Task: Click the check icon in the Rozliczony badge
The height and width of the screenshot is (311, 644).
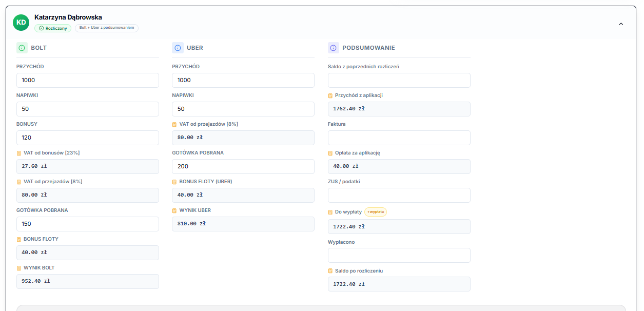Action: (x=42, y=28)
